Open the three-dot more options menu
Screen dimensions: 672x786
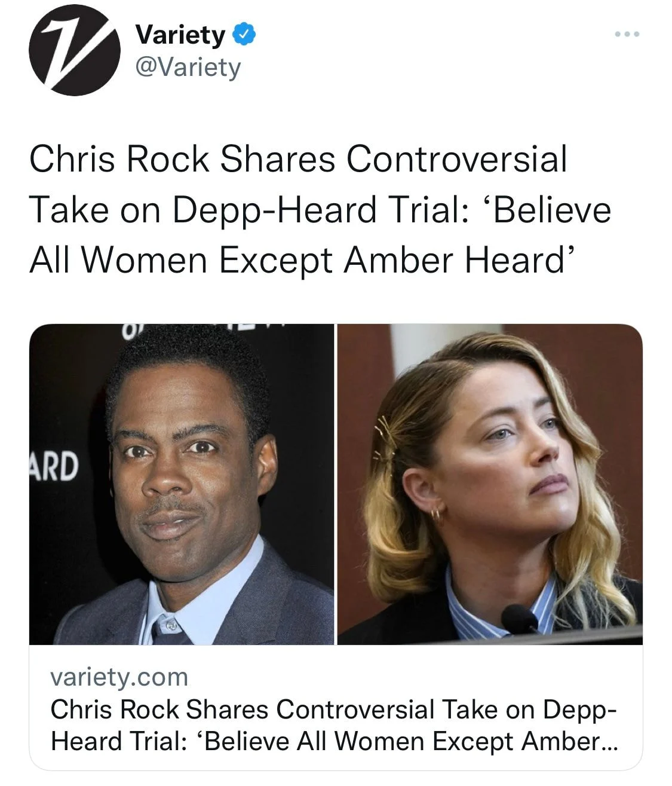click(628, 35)
